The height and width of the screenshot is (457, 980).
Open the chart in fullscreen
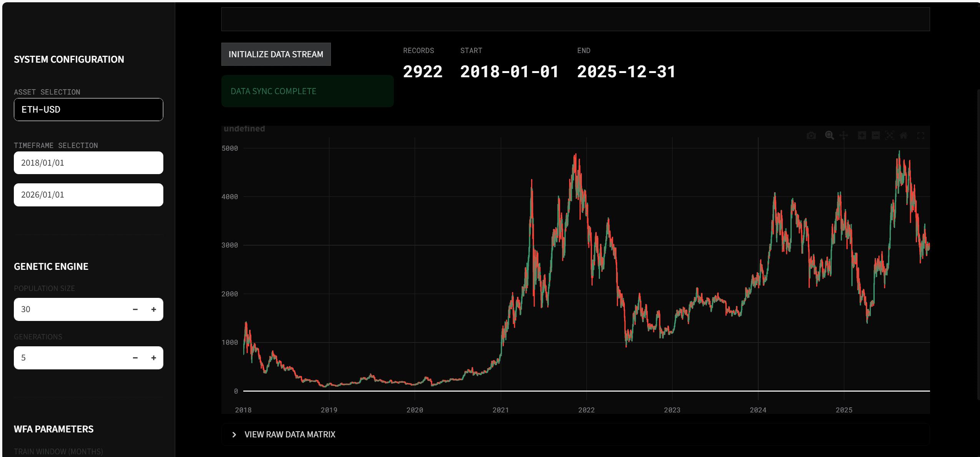pos(920,136)
